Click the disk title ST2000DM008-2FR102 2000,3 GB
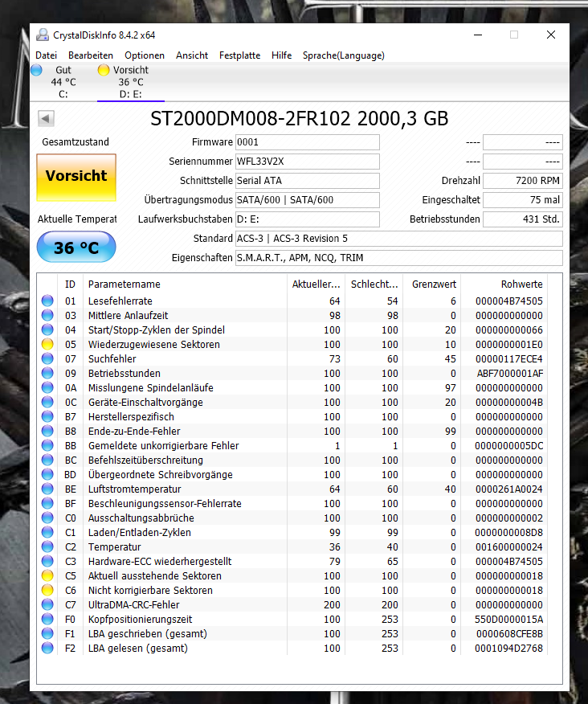 (299, 118)
